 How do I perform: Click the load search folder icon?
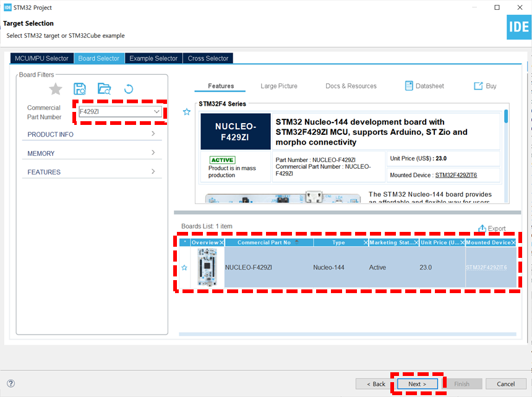click(104, 89)
